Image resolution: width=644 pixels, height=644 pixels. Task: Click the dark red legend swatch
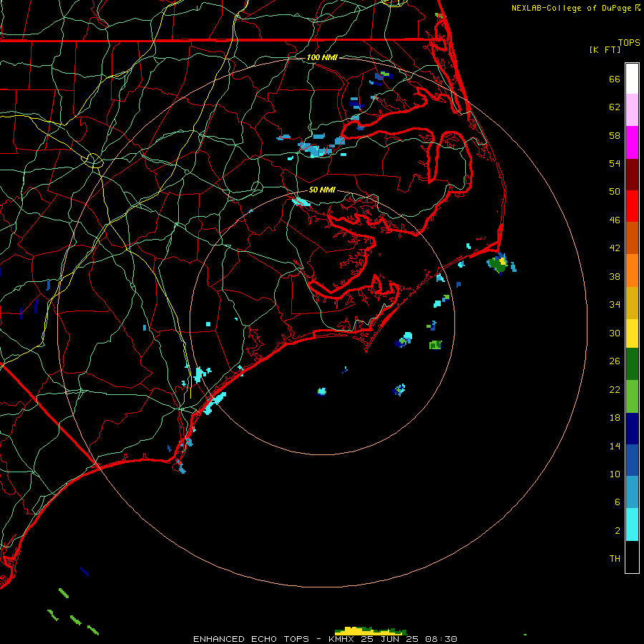632,175
